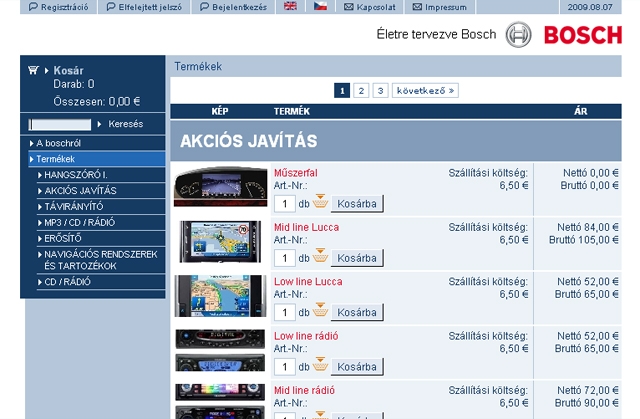Viewport: 640px width, 419px height.
Task: Open the Kosár cart link
Action: [68, 71]
